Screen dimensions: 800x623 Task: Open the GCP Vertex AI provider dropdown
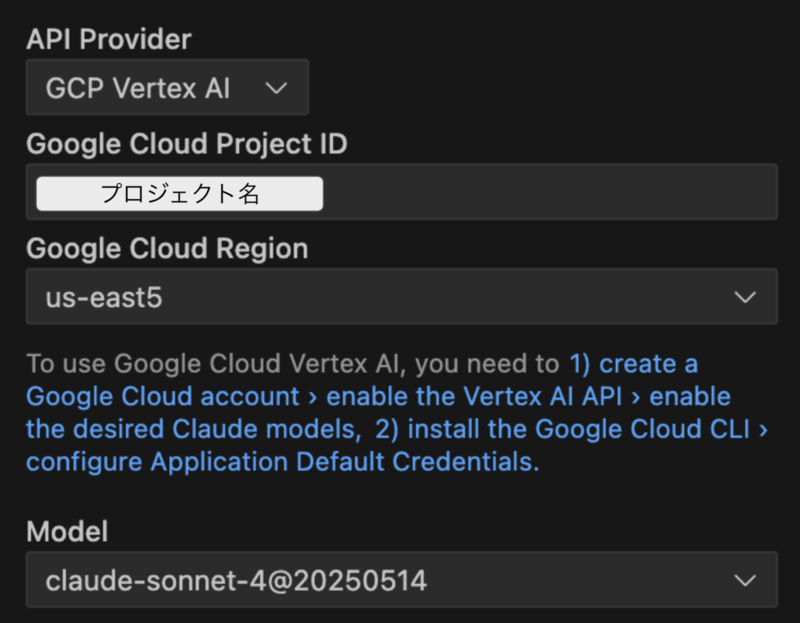click(x=167, y=87)
